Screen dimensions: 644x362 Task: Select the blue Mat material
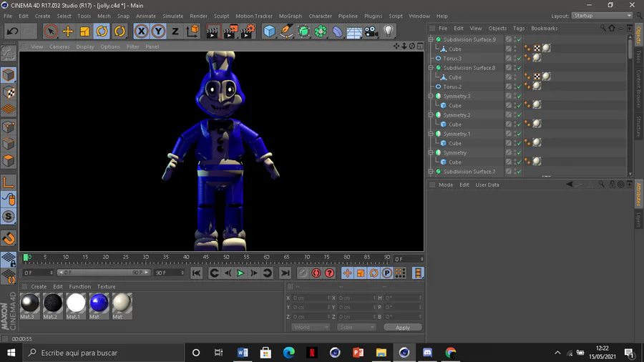(99, 305)
